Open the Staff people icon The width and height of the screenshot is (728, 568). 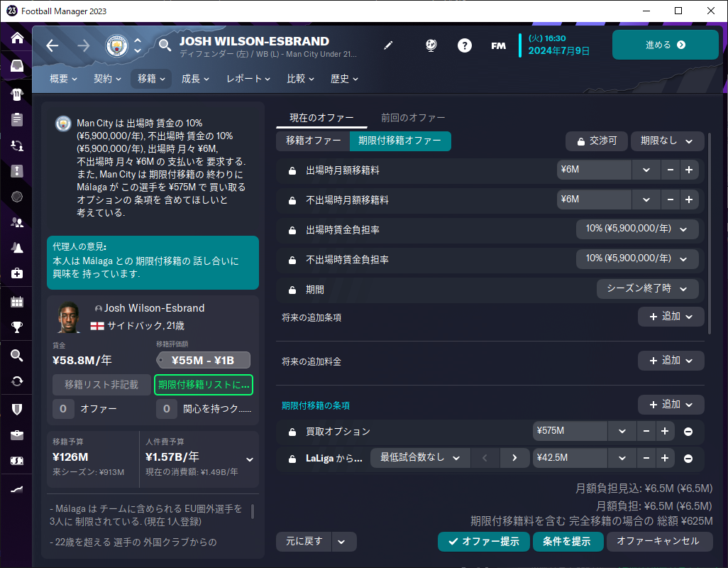pos(17,222)
